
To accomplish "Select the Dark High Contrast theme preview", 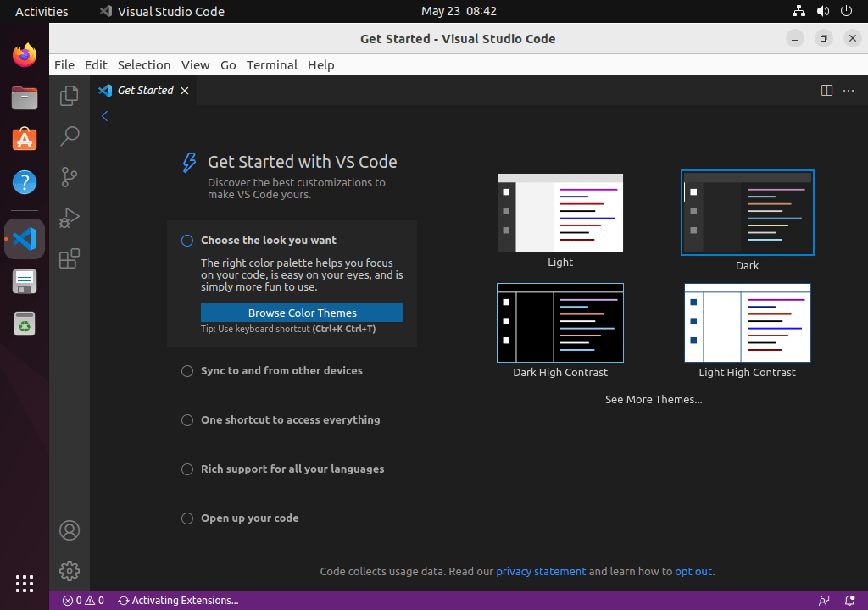I will [x=559, y=323].
